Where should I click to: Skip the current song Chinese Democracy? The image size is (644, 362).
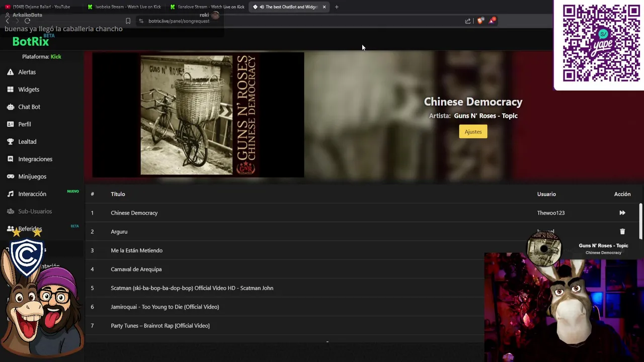[622, 213]
